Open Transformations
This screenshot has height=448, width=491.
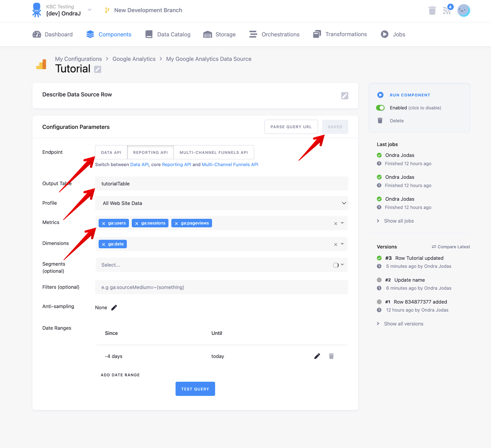pyautogui.click(x=340, y=34)
